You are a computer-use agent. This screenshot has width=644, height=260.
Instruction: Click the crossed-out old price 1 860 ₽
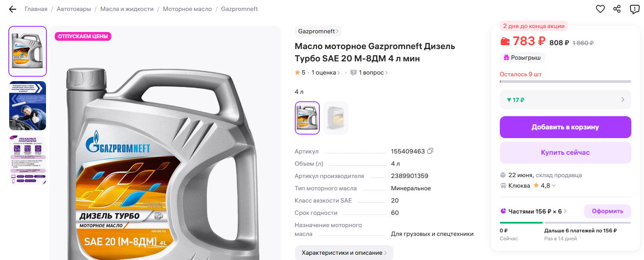click(583, 43)
